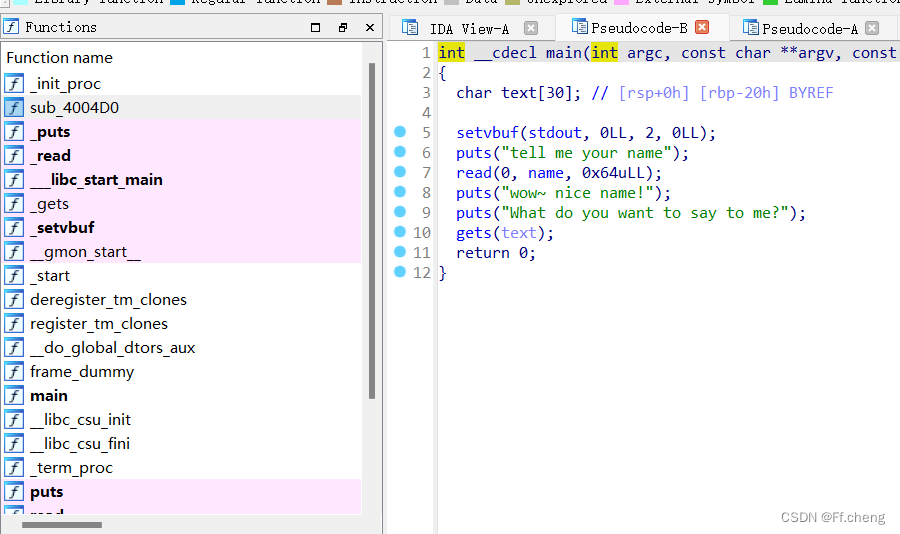Screen dimensions: 900x534
Task: Click the __libc_csu_init function icon
Action: pos(14,420)
